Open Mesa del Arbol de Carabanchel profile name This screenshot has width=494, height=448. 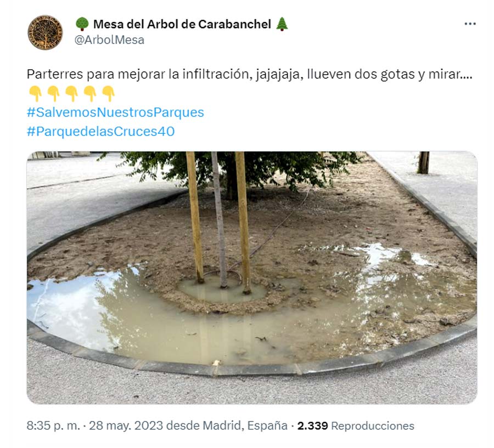[182, 24]
